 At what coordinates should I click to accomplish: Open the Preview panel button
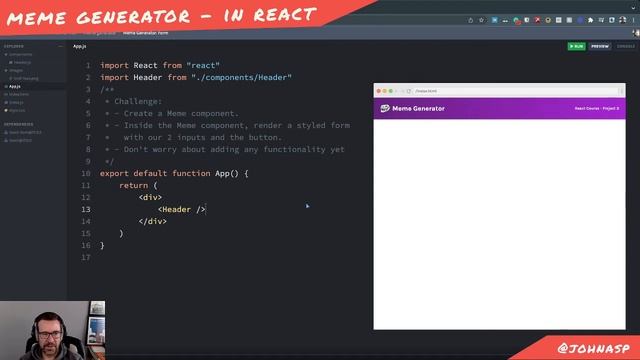coord(600,47)
